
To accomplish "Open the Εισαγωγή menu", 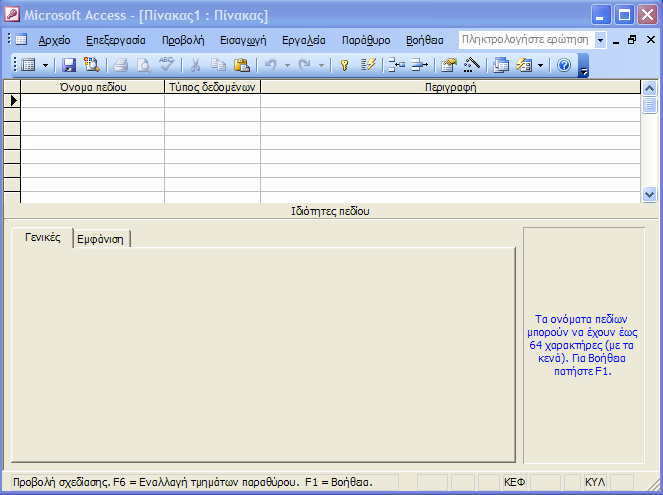I will pyautogui.click(x=243, y=40).
